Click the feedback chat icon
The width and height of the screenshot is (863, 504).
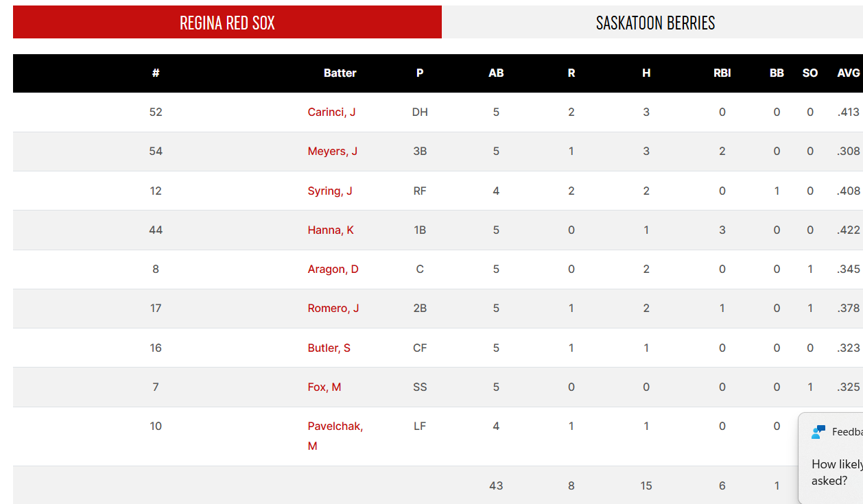click(x=818, y=432)
